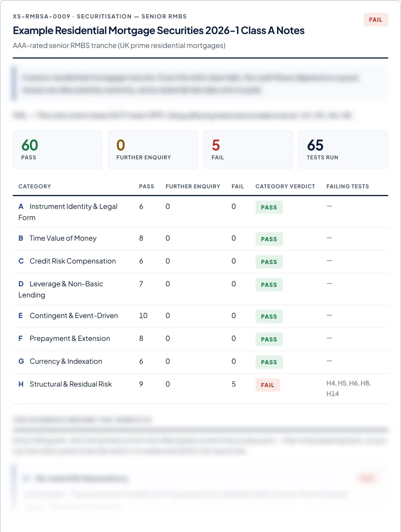Click the FURTHER ENQUIRY column header
Viewport: 401px width, 532px height.
click(193, 186)
